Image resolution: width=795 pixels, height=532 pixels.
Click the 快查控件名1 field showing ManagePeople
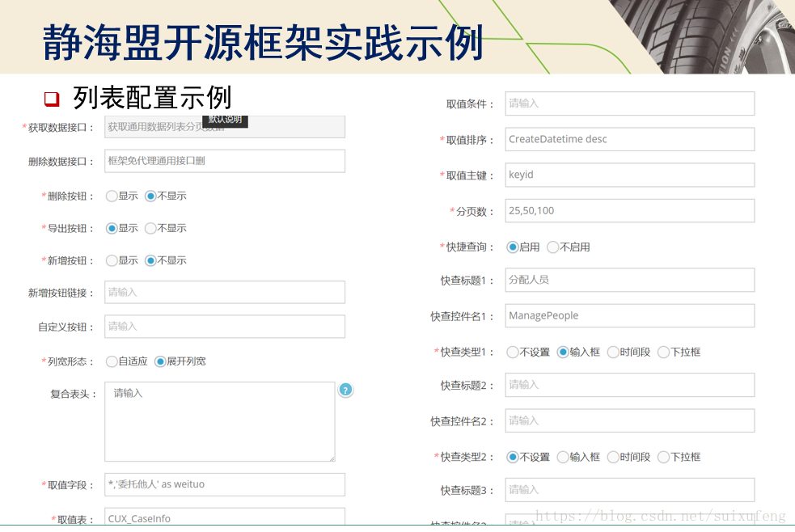coord(630,315)
